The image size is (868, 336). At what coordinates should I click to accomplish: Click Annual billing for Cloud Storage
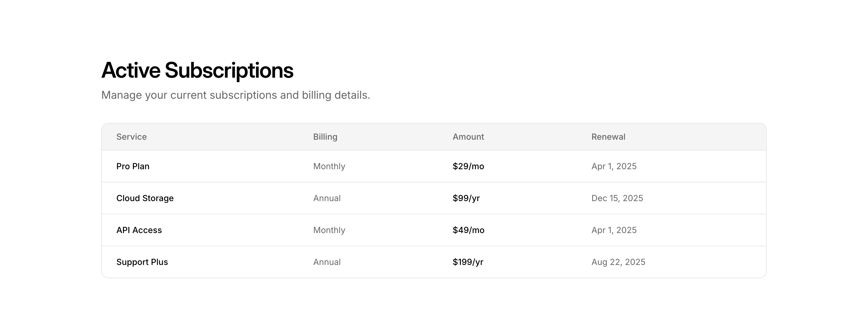[x=327, y=198]
